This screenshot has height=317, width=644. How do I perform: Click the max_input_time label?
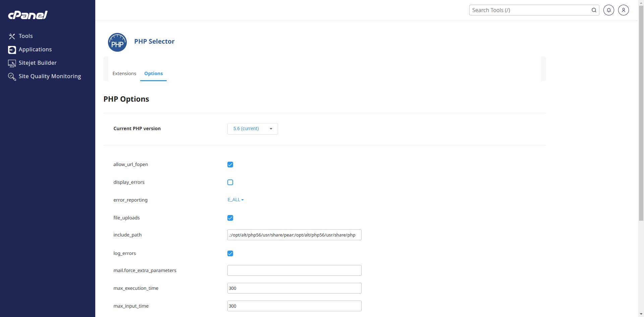131,306
